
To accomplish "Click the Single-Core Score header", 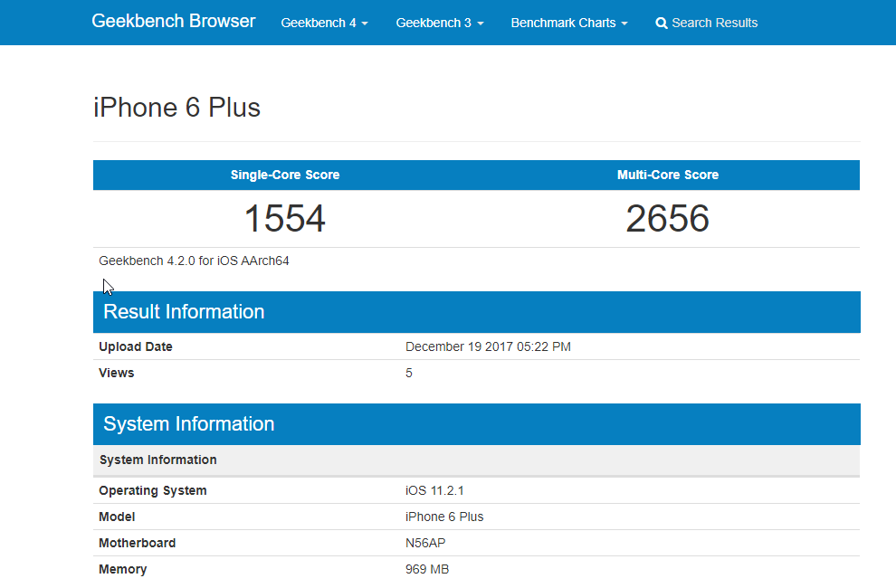I will tap(284, 175).
